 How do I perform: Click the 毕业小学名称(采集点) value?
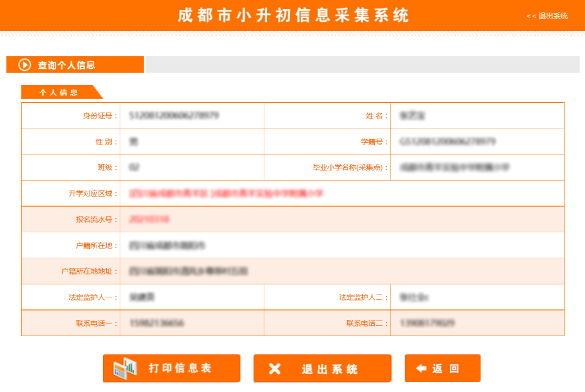(477, 167)
